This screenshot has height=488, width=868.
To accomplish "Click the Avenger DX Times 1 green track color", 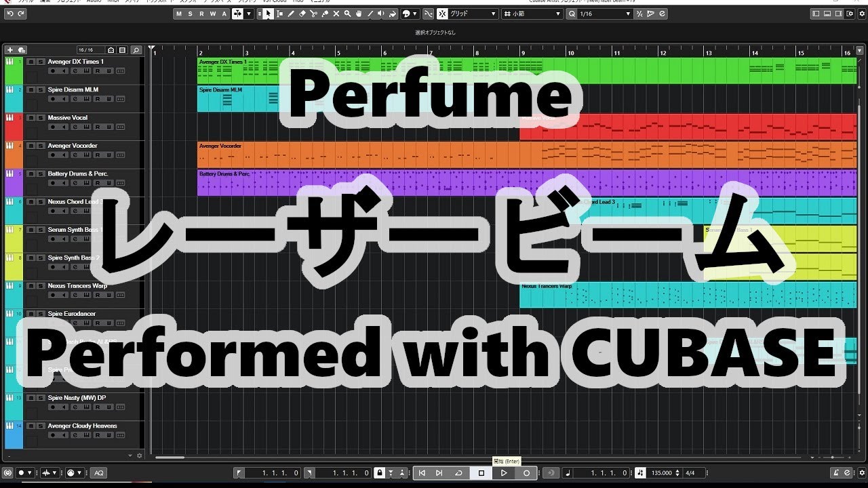I will click(14, 70).
